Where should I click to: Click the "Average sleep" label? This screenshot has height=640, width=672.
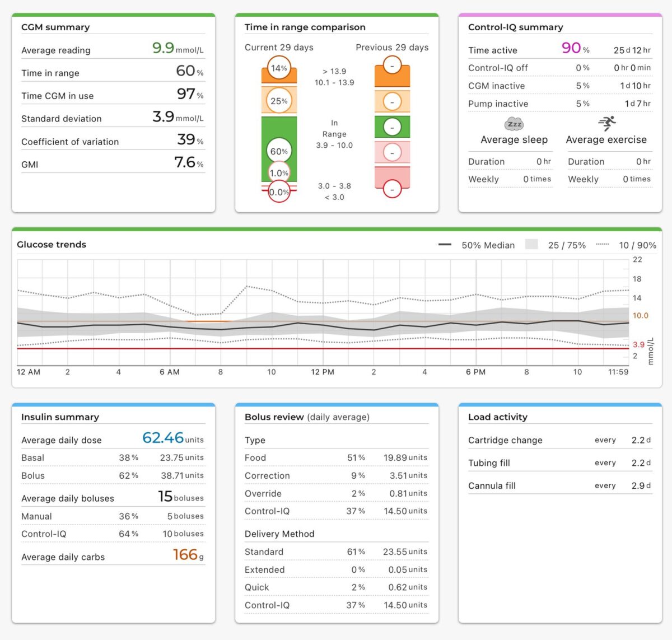[x=514, y=140]
